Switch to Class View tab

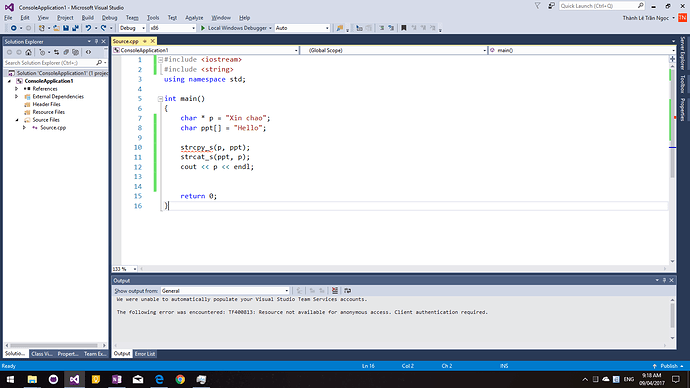(x=42, y=354)
